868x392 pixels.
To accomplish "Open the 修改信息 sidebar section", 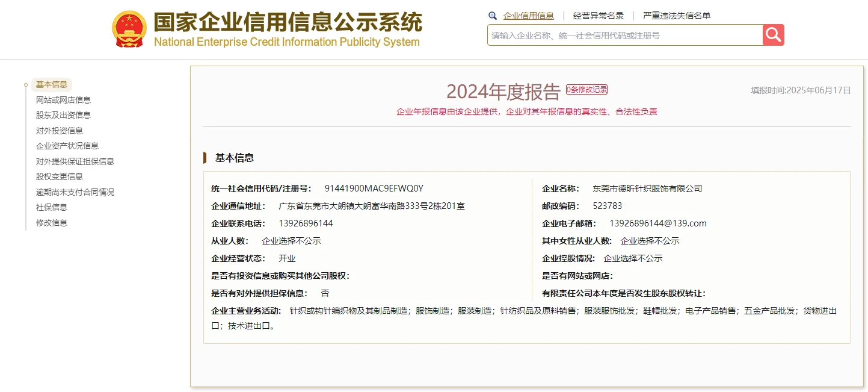I will [52, 223].
